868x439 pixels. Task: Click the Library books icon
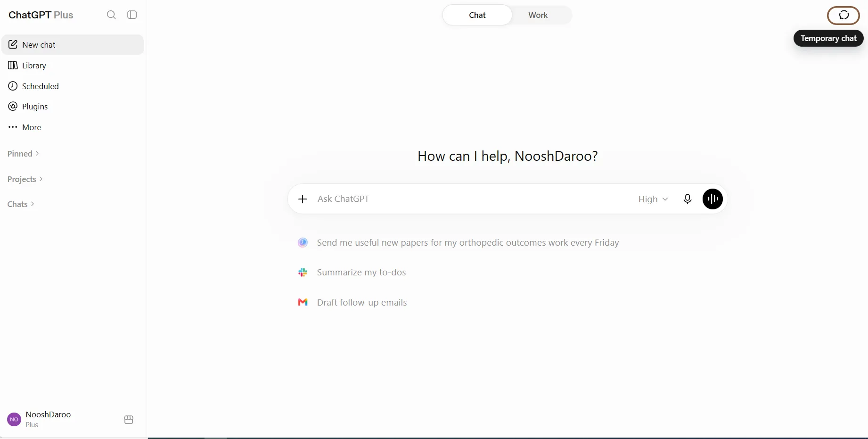pyautogui.click(x=13, y=65)
